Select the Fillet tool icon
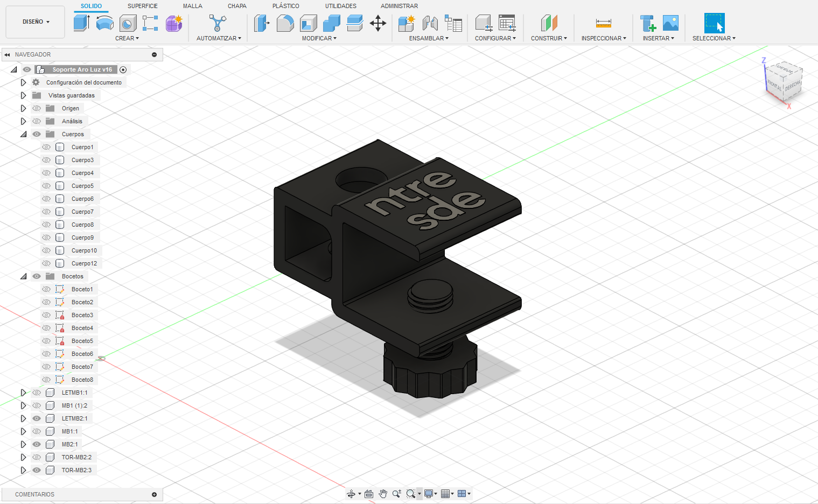This screenshot has height=504, width=818. (285, 23)
